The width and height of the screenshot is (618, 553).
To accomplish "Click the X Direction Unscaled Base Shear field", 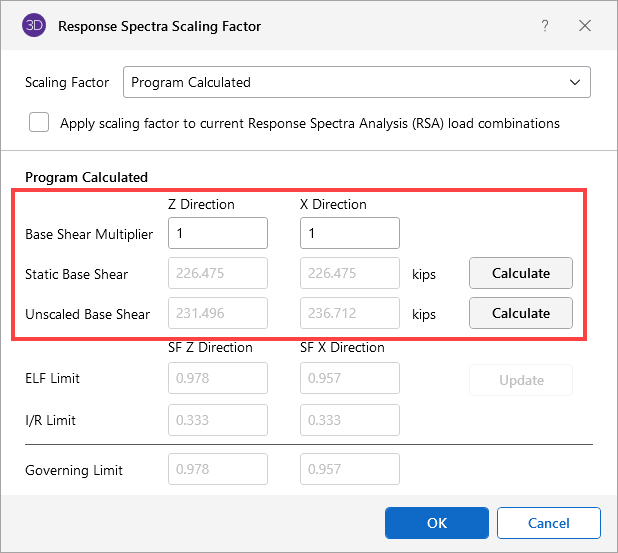I will coord(350,313).
